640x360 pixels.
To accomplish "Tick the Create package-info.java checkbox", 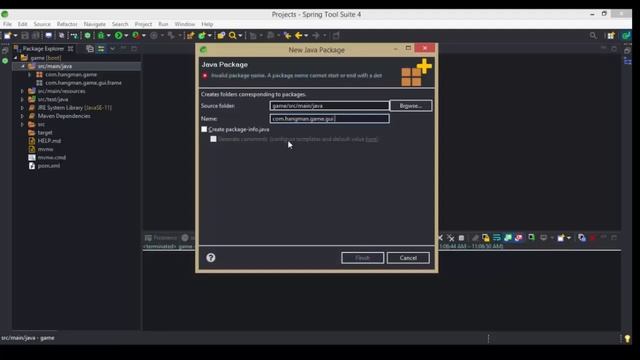I will tap(204, 129).
